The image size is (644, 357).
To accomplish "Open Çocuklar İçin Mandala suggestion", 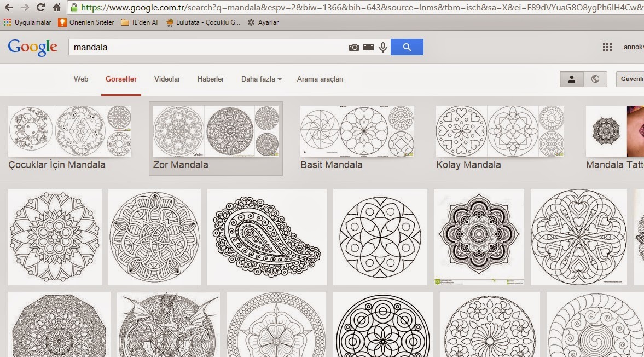I will coord(70,138).
